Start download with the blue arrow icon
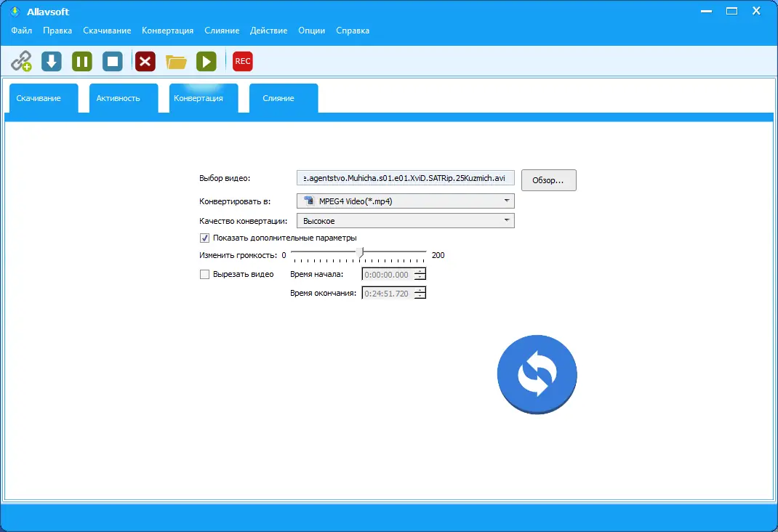The image size is (778, 532). coord(52,62)
